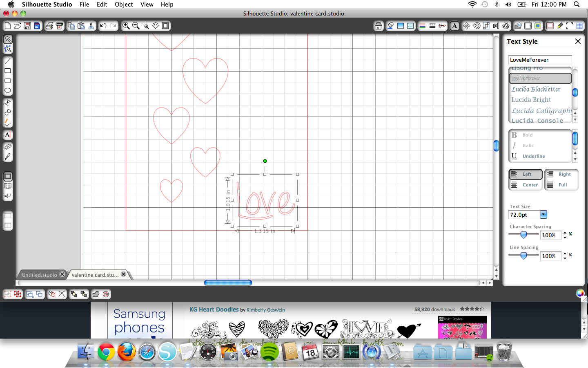Select the Text tool in the left toolbar

coord(8,135)
